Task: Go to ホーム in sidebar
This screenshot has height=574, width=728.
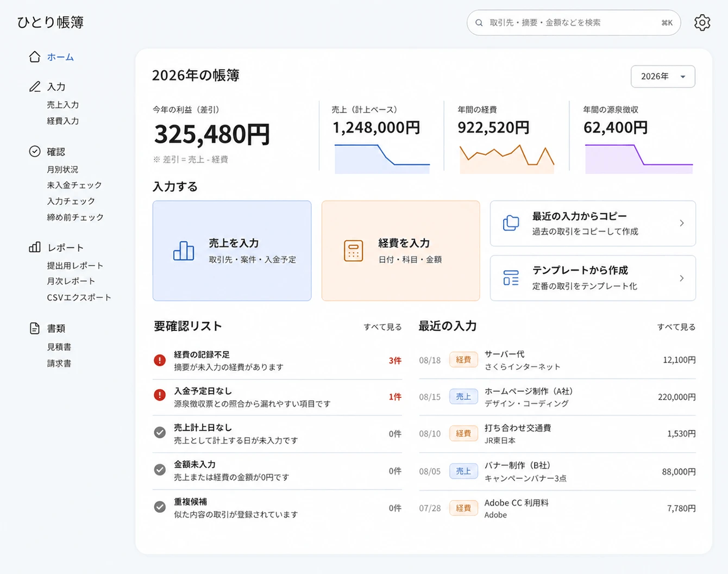Action: (x=60, y=57)
